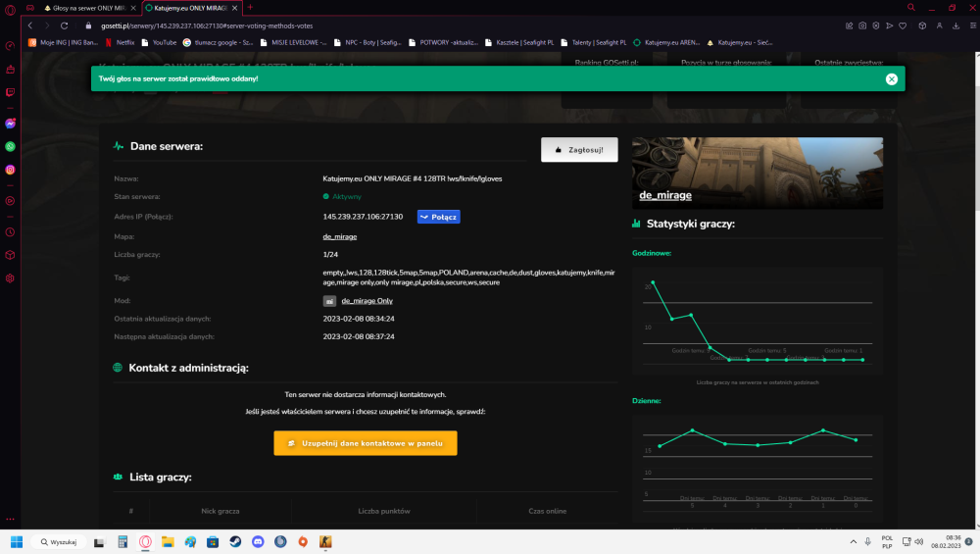Viewport: 980px width, 554px height.
Task: Open Downloads arrow in the toolbar
Action: [955, 25]
